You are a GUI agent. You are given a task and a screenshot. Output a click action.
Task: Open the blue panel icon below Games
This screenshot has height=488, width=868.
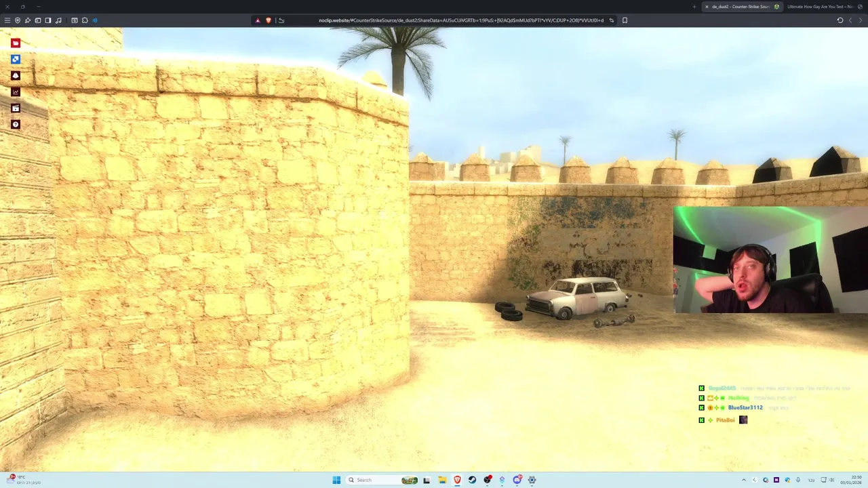(16, 59)
